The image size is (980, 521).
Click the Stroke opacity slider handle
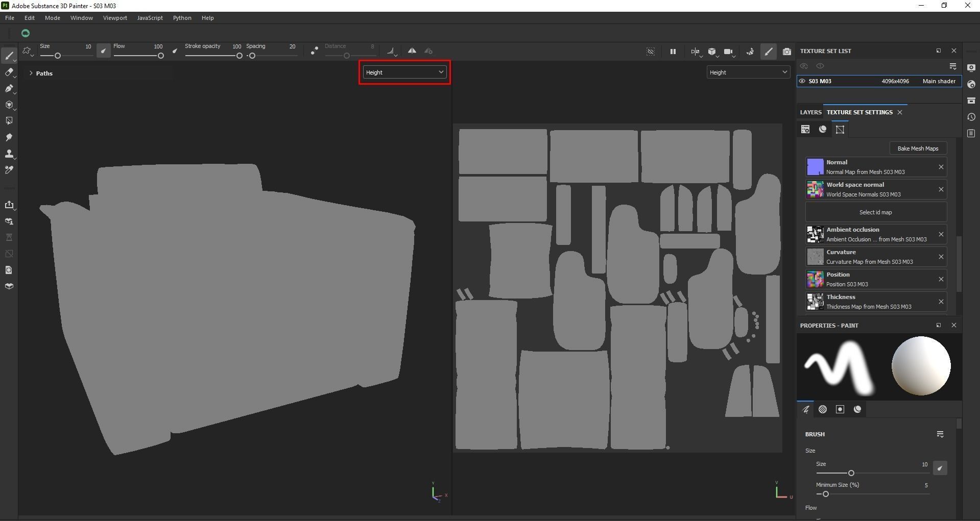coord(239,56)
